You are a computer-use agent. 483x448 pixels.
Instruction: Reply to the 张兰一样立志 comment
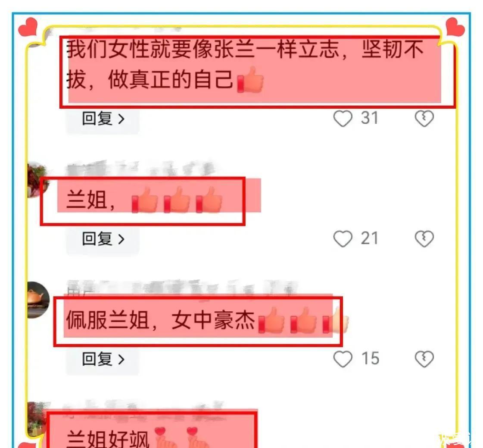click(x=103, y=119)
